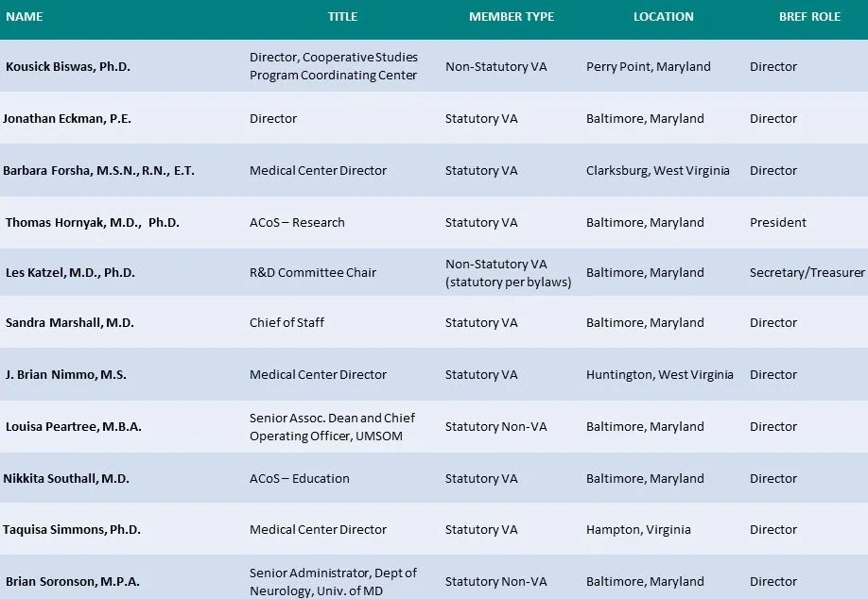Screen dimensions: 868x599
Task: Click the BREF role Secretary/Treasurer
Action: click(x=807, y=272)
